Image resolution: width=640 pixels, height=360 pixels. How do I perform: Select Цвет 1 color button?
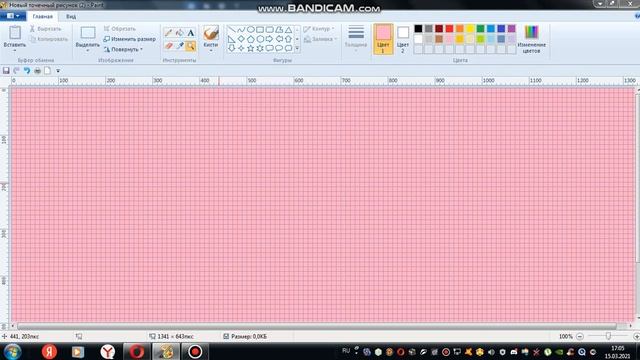(x=383, y=39)
